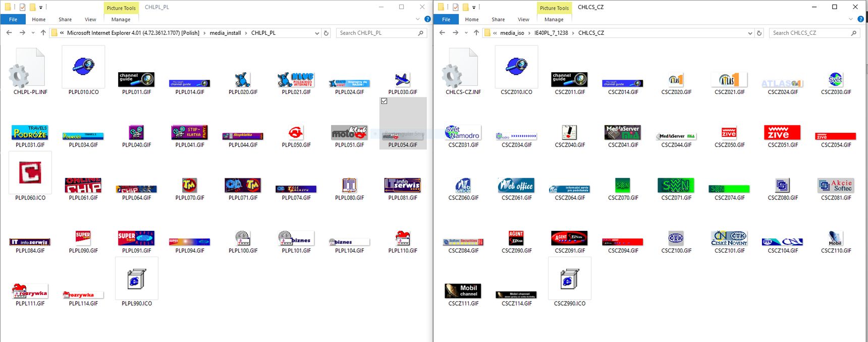Select PLPL070.GIF thumbnail

[190, 185]
